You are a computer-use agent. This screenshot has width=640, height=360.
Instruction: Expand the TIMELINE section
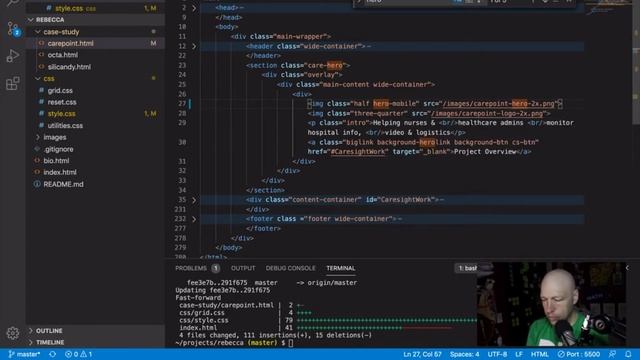pos(96,342)
